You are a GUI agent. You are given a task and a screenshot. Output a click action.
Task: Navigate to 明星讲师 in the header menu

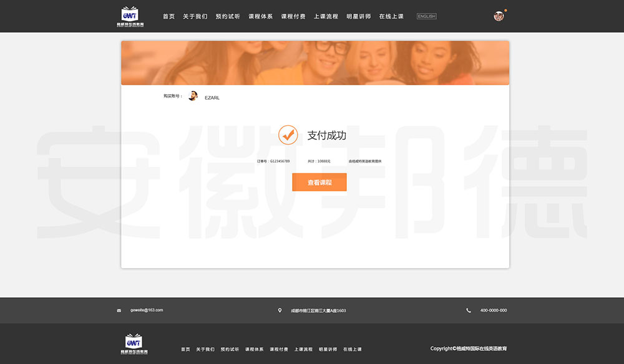click(359, 16)
